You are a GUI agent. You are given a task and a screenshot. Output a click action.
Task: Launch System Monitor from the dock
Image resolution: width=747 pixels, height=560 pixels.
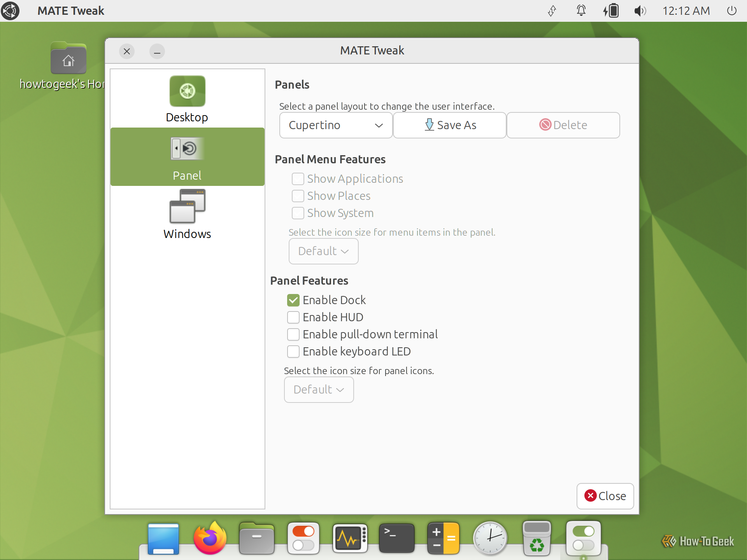[x=350, y=538]
